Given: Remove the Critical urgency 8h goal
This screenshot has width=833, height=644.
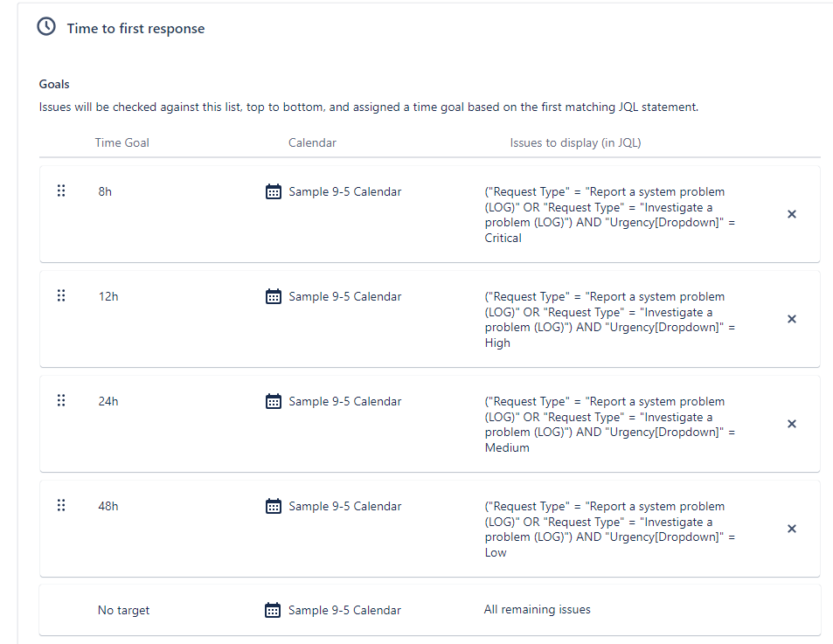Looking at the screenshot, I should pos(792,214).
